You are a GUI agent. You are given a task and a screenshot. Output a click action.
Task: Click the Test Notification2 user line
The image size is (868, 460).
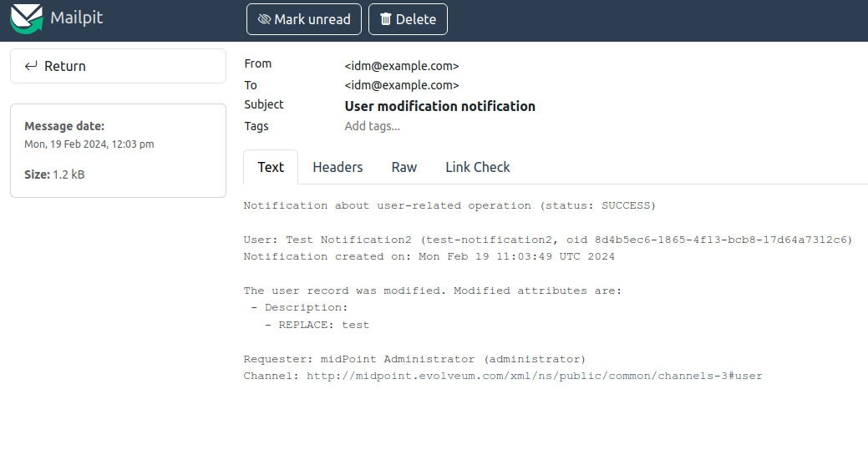(547, 240)
